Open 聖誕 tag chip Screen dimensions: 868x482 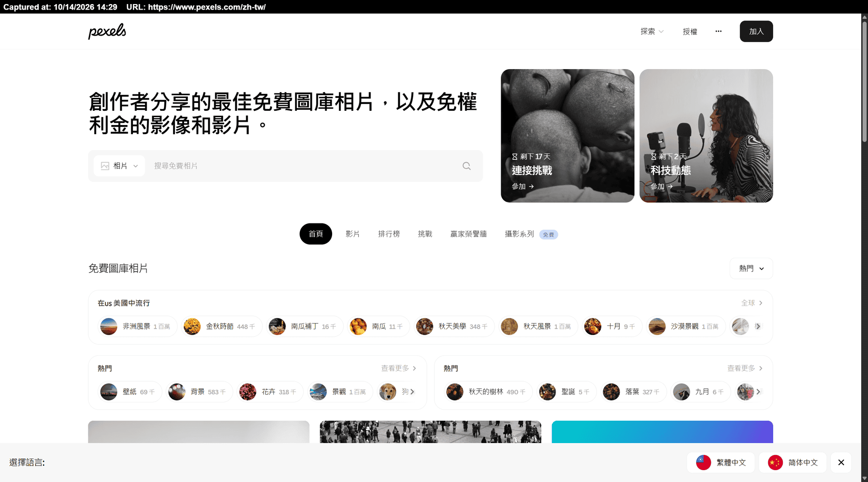[x=566, y=392]
